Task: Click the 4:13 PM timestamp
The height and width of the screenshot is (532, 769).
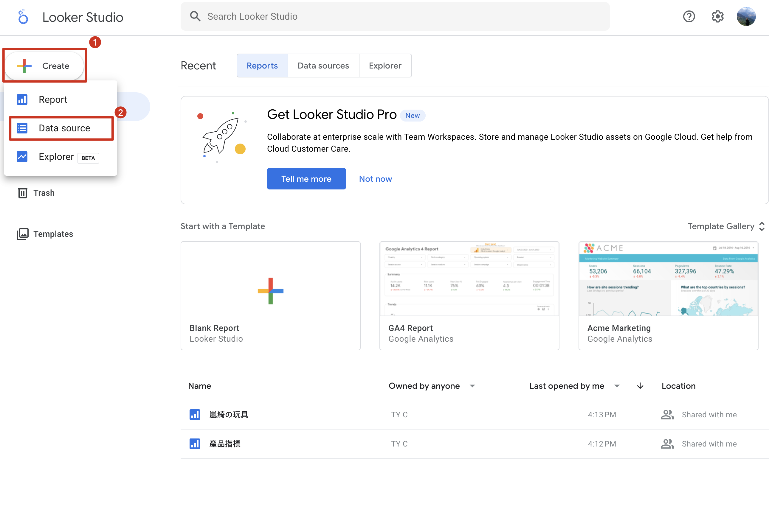Action: [601, 415]
